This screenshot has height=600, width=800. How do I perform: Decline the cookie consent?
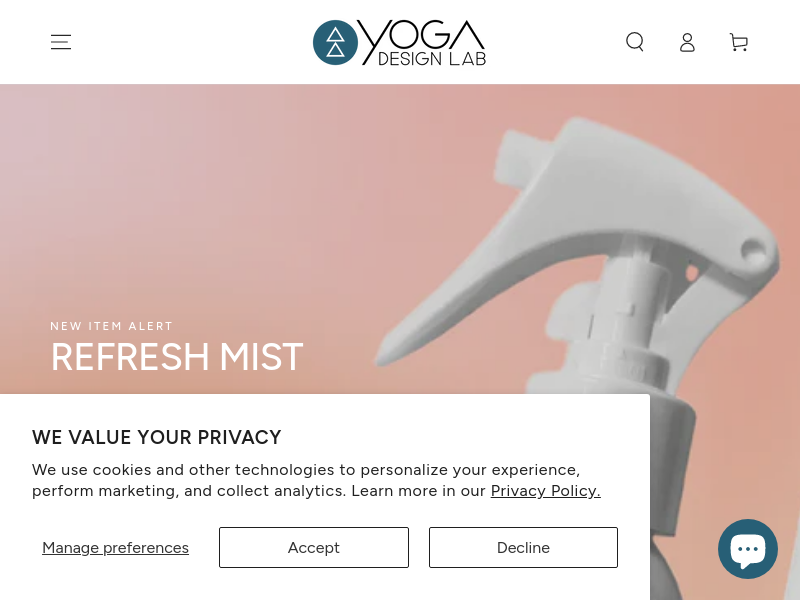(523, 547)
